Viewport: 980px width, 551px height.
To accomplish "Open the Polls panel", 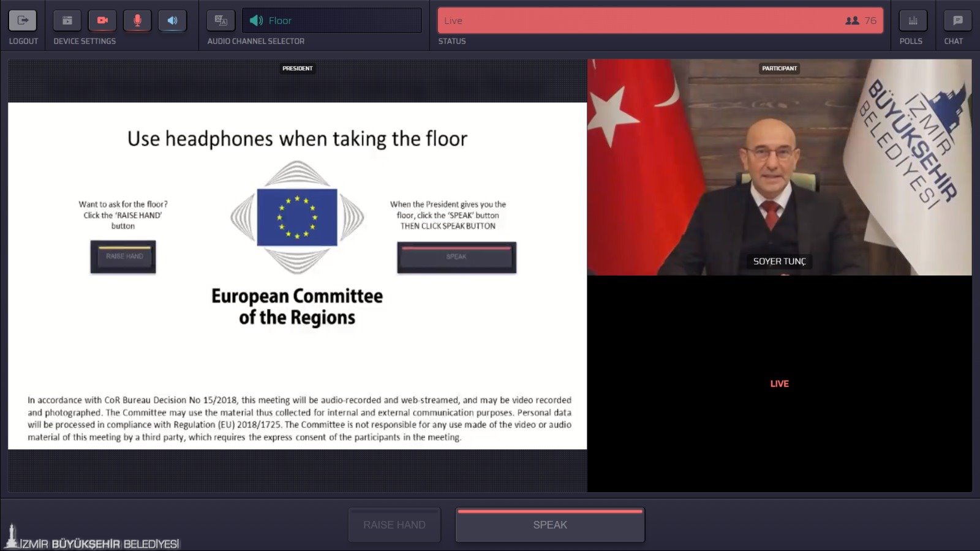I will (x=913, y=20).
